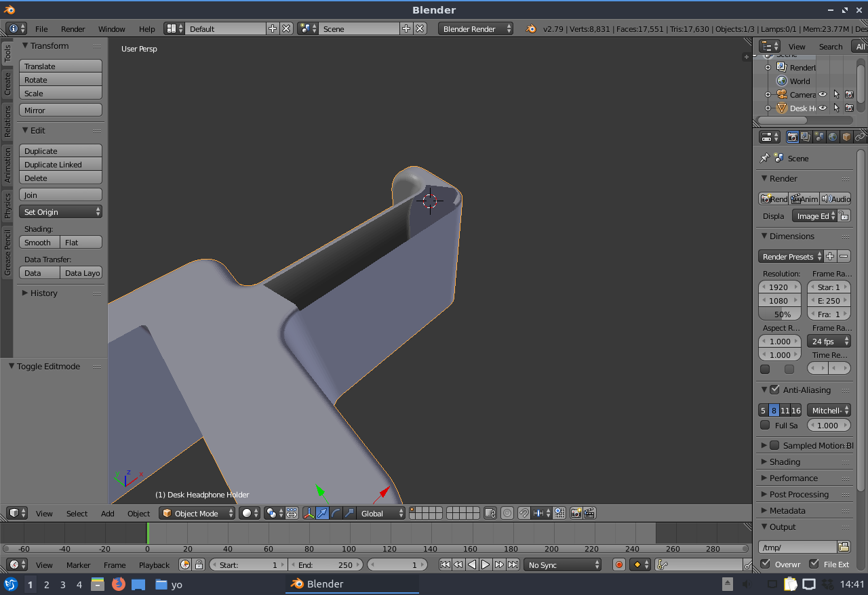
Task: Click the auto keyframe record button
Action: [x=618, y=565]
